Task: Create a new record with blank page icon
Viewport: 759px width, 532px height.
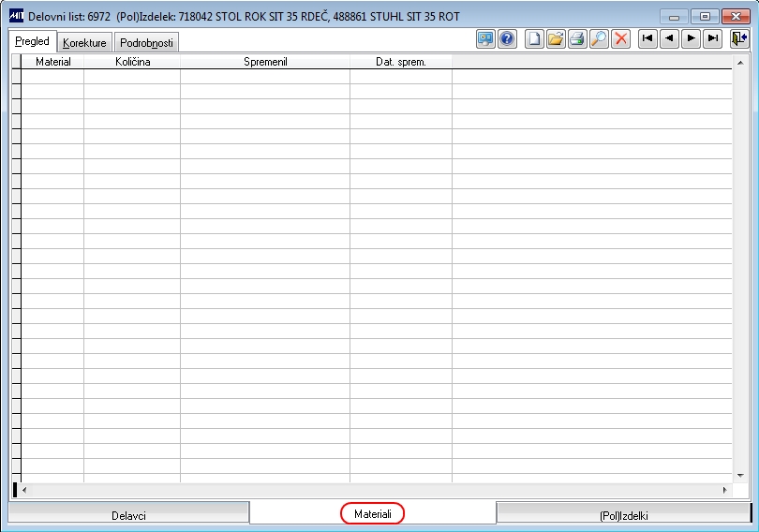Action: click(x=534, y=38)
